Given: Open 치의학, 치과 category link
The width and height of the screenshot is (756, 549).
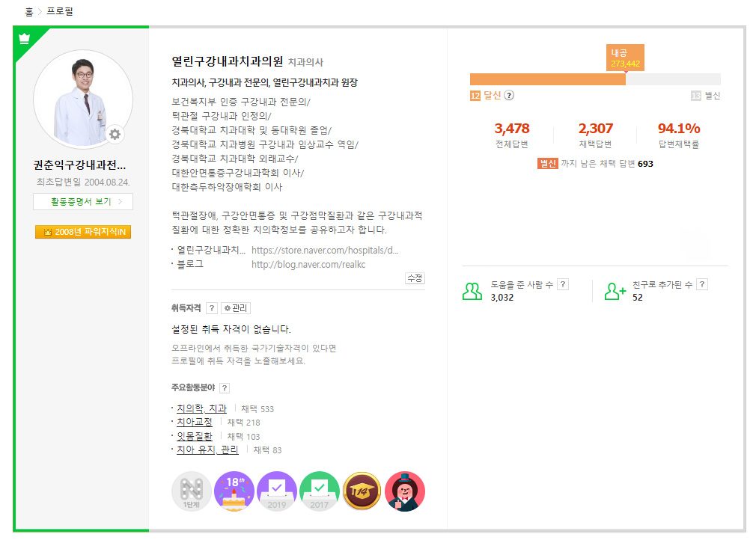Looking at the screenshot, I should tap(201, 408).
